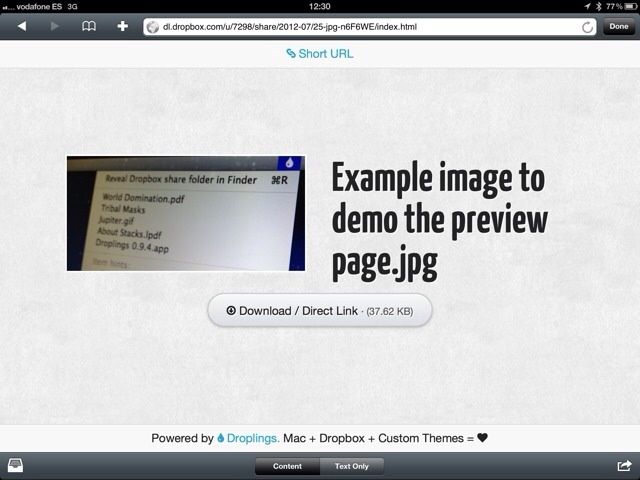The height and width of the screenshot is (480, 640).
Task: Tap the plus add icon in toolbar
Action: pos(122,27)
